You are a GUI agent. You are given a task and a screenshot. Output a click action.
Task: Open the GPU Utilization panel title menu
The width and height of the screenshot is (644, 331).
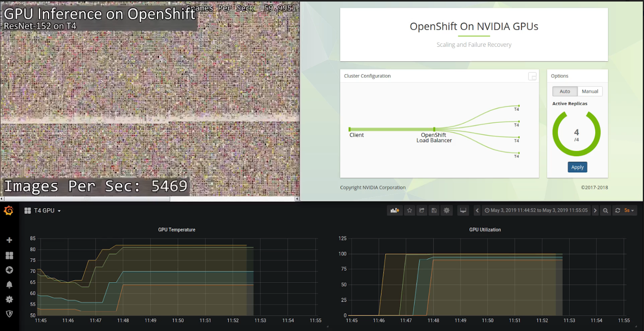[x=485, y=230]
